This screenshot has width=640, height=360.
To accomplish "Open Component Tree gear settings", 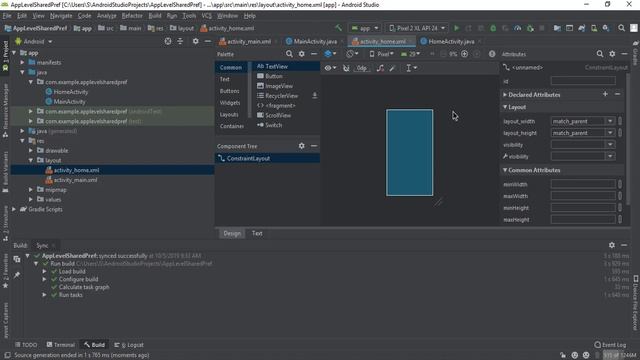I will tap(302, 146).
